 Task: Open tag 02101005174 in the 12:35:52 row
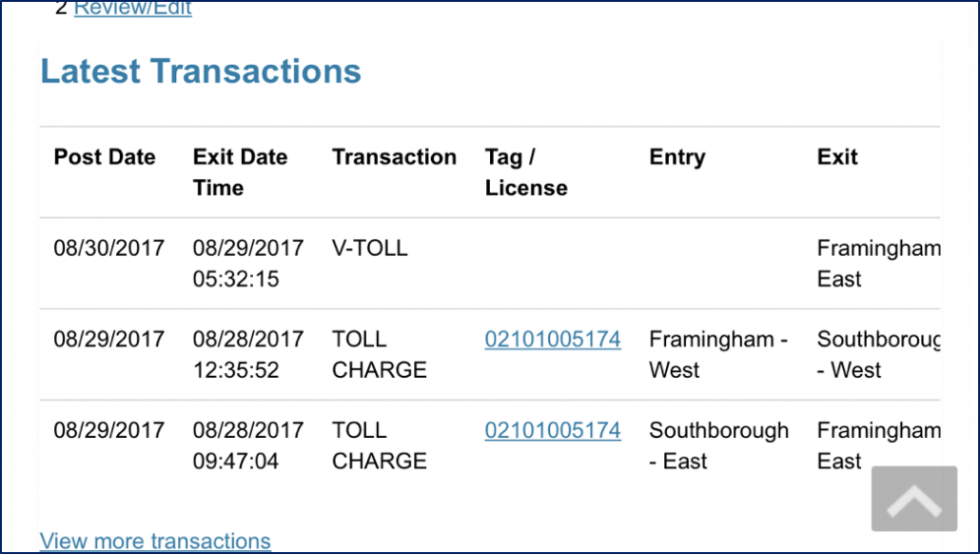pyautogui.click(x=552, y=340)
